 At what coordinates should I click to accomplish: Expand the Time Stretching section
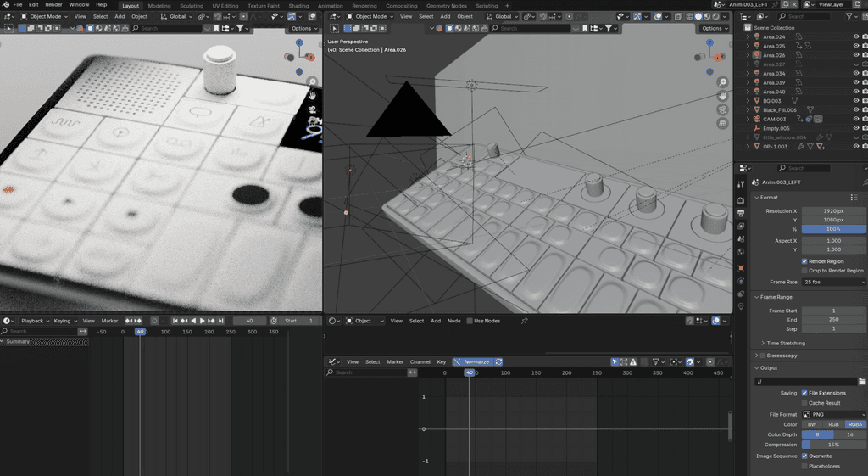786,343
